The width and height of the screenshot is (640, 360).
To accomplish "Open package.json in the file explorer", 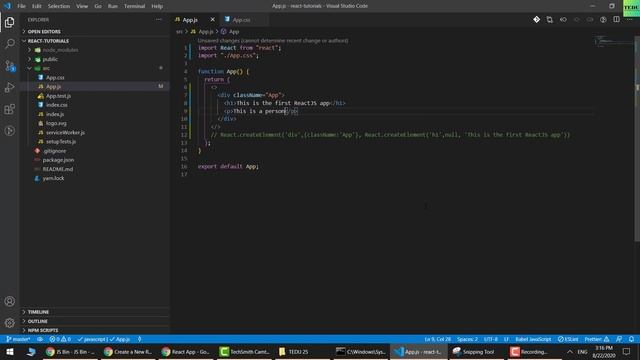I will click(95, 160).
